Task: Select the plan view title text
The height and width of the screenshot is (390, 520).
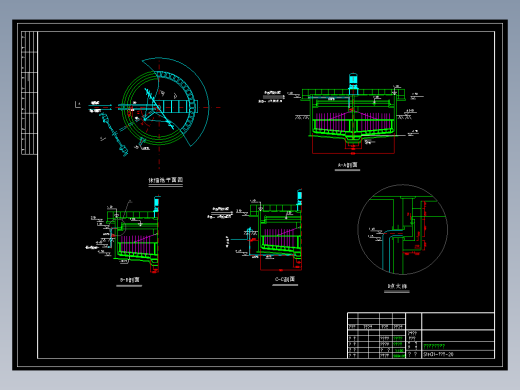Action: [166, 180]
